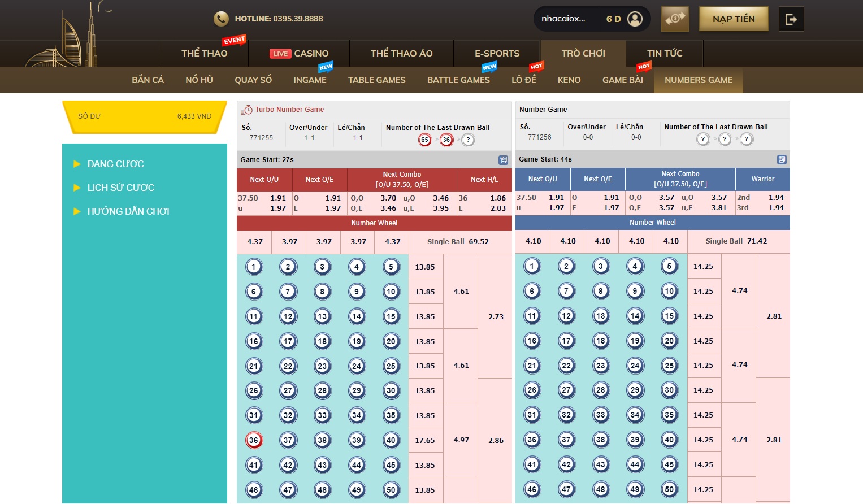Select highlighted ball 36 in Turbo wheel
863x504 pixels.
[x=254, y=440]
